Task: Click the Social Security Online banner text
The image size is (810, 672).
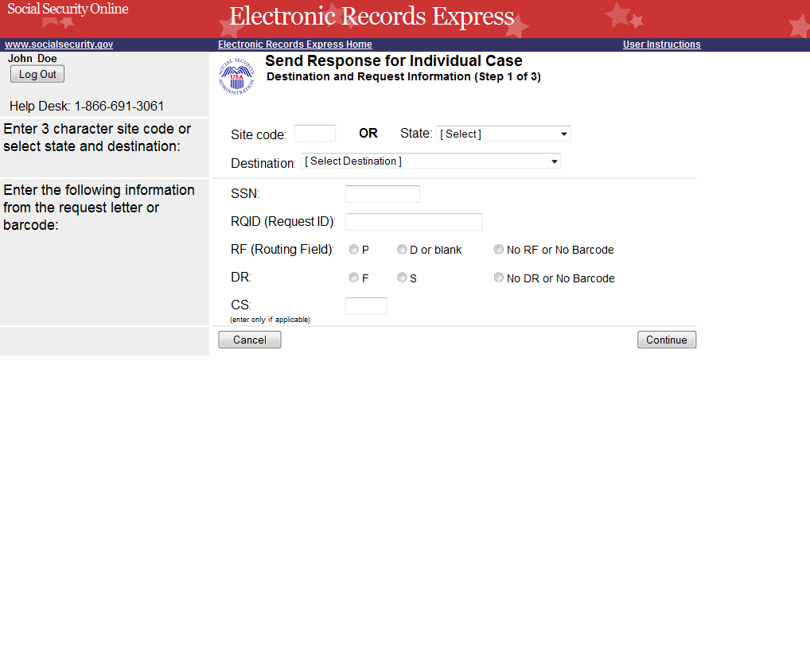Action: click(x=68, y=9)
